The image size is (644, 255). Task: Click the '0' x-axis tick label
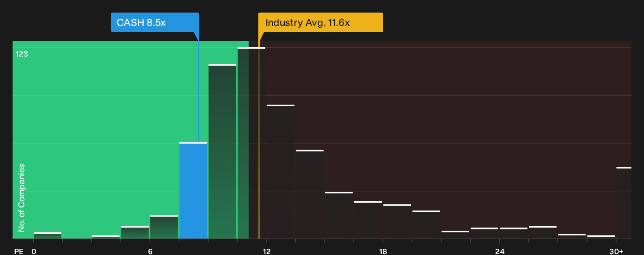(34, 251)
